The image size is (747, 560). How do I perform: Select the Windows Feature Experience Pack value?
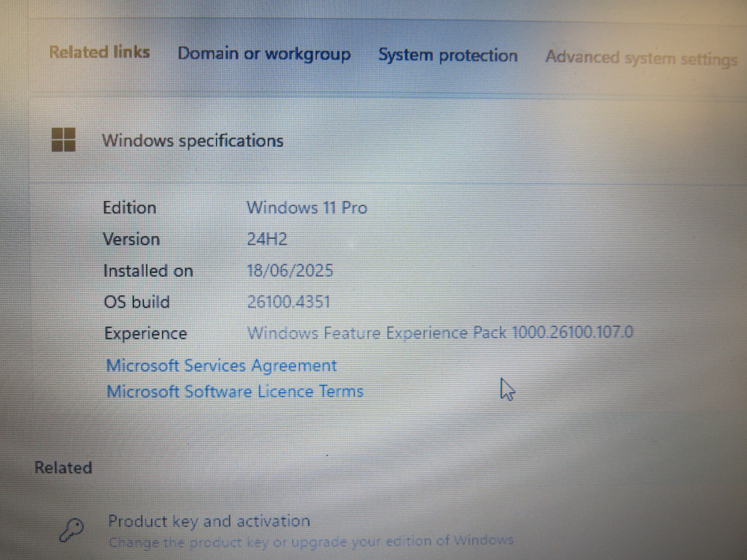[x=440, y=332]
